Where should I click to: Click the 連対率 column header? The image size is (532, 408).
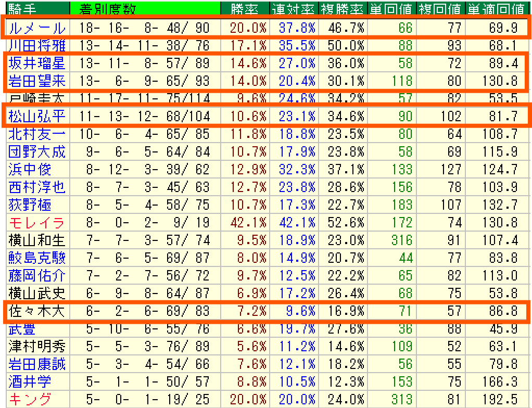294,9
